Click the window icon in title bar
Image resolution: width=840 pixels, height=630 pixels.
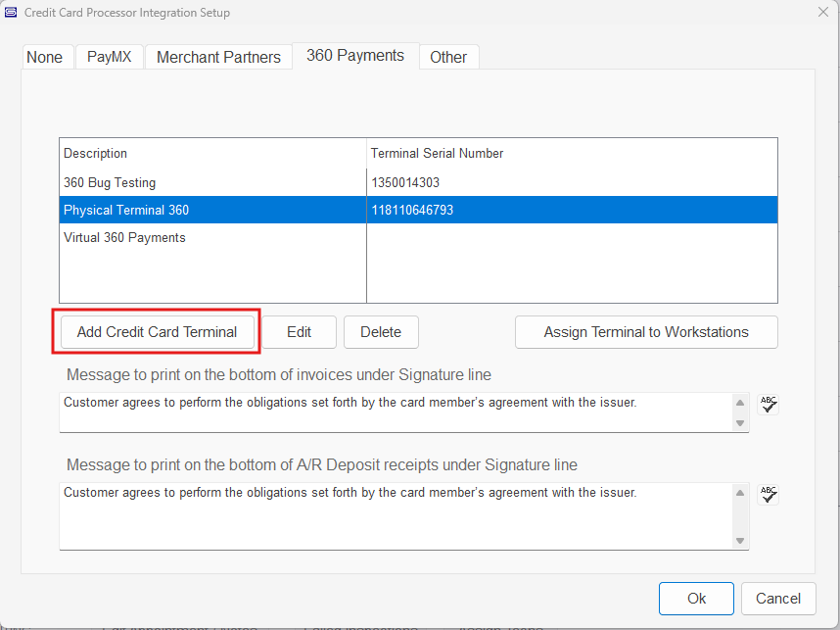pos(11,13)
